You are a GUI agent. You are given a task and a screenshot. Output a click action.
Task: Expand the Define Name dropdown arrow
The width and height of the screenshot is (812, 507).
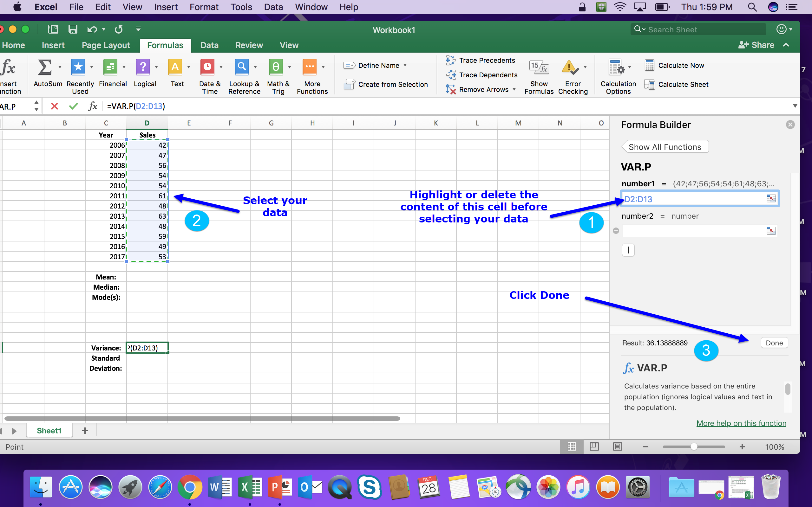[x=405, y=65]
